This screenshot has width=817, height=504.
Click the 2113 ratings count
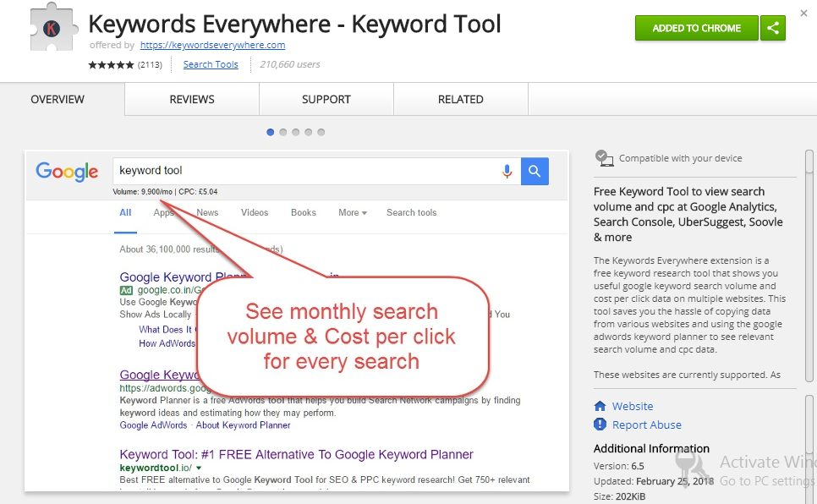[x=150, y=64]
